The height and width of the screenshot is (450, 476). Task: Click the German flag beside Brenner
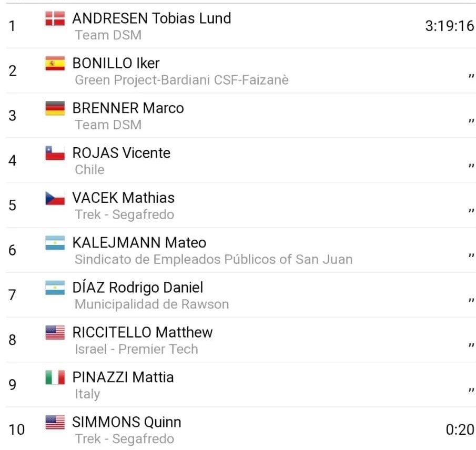pyautogui.click(x=55, y=108)
